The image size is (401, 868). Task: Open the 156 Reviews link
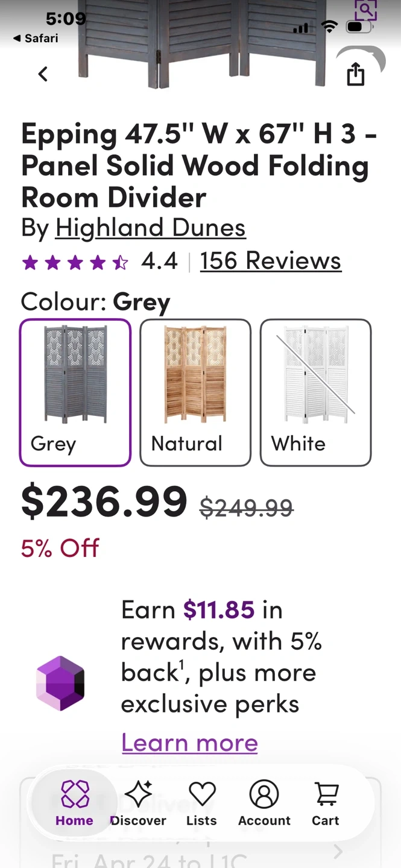click(x=270, y=261)
